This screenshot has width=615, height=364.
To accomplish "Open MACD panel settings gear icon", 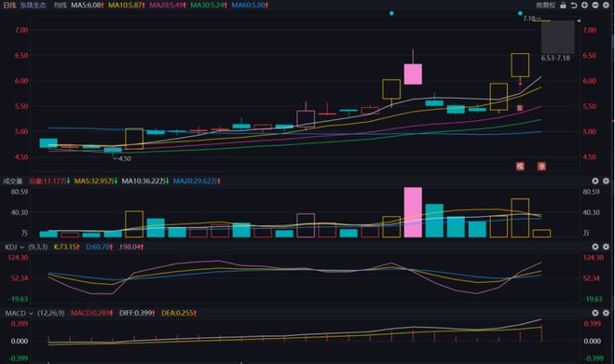I will pos(606,313).
